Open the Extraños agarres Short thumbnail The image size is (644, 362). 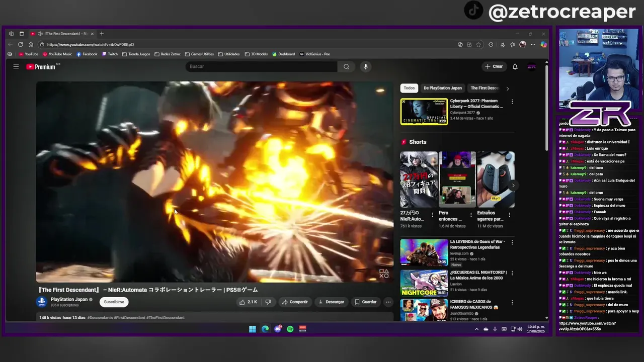(x=496, y=179)
